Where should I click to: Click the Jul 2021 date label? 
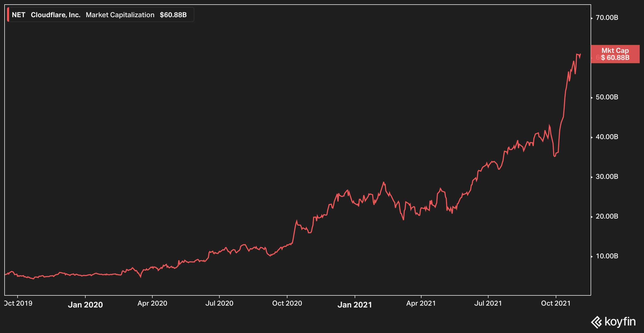(488, 303)
